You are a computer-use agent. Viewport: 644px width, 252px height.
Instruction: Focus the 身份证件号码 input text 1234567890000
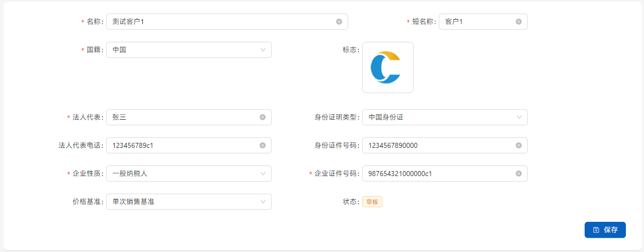point(393,145)
